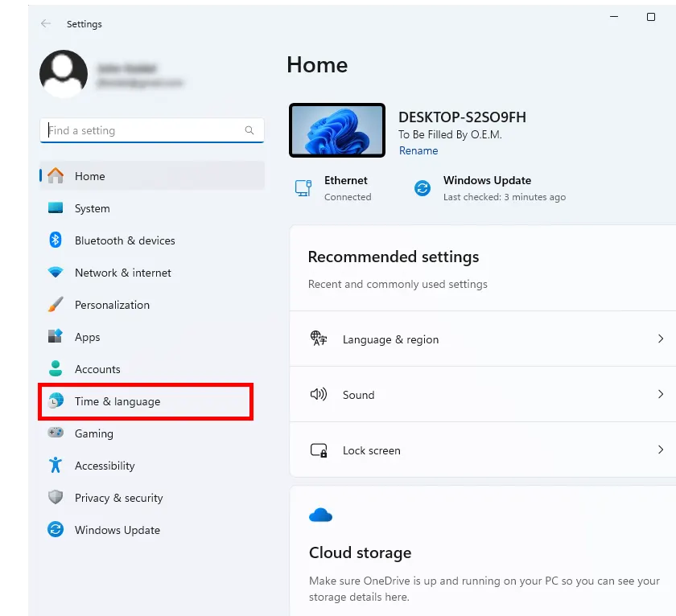This screenshot has height=616, width=676.
Task: Click the Windows Update status icon near the header
Action: 422,188
